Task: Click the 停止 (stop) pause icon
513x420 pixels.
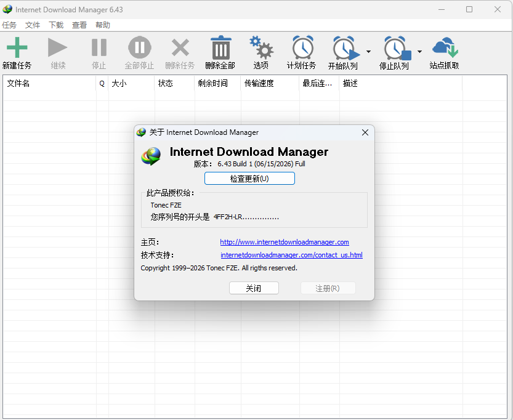Action: point(99,47)
